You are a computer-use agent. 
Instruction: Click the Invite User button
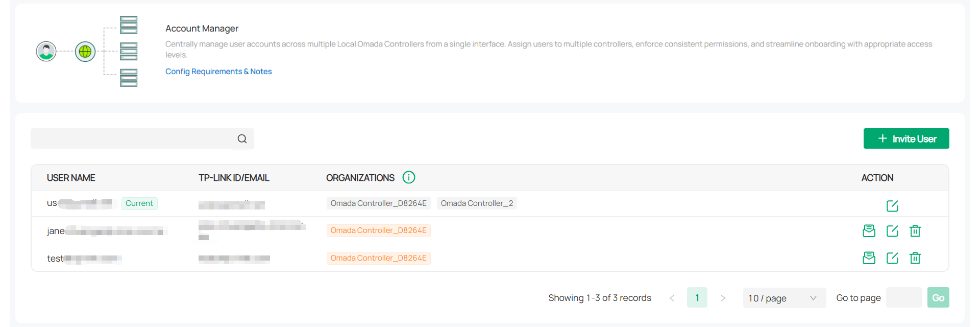coord(906,139)
